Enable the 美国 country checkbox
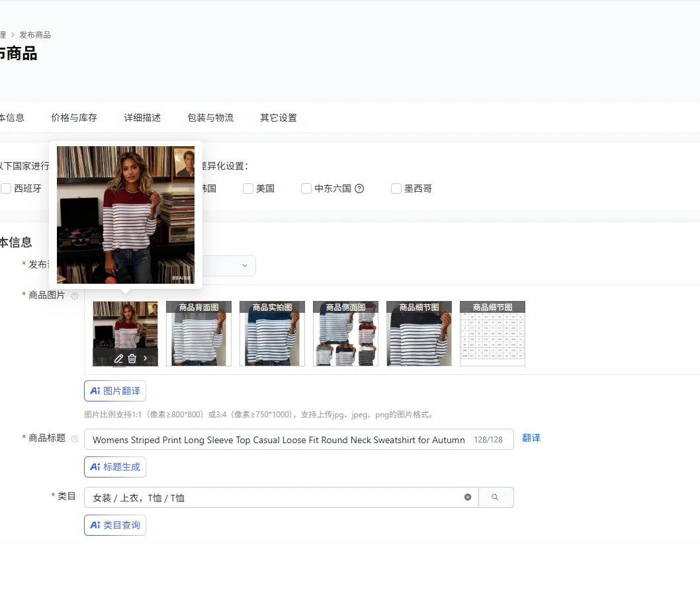Image resolution: width=700 pixels, height=590 pixels. click(x=248, y=189)
